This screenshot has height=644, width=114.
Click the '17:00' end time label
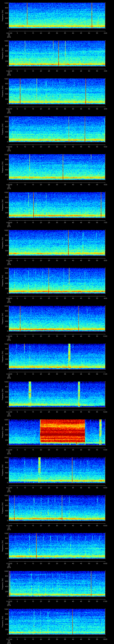[x=105, y=601]
